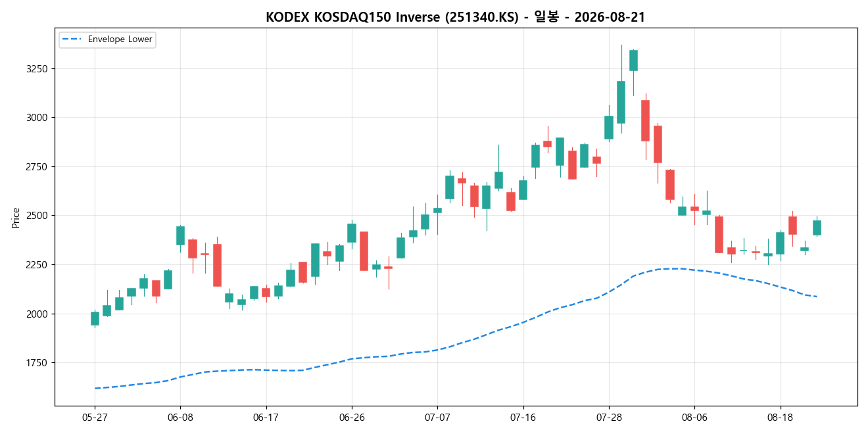Click the green candle at 06-26
868x434 pixels.
click(352, 233)
